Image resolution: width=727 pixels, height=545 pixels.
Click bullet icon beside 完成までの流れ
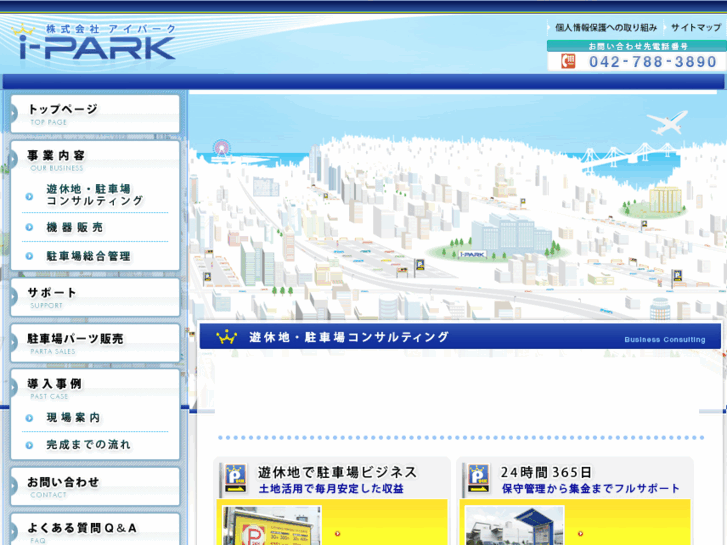click(x=29, y=445)
